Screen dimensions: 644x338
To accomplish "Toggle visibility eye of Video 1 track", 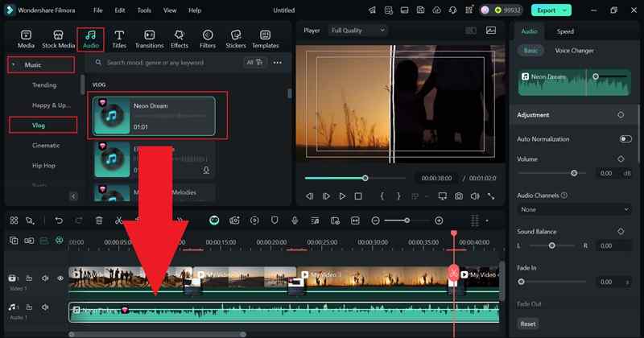I will point(60,278).
